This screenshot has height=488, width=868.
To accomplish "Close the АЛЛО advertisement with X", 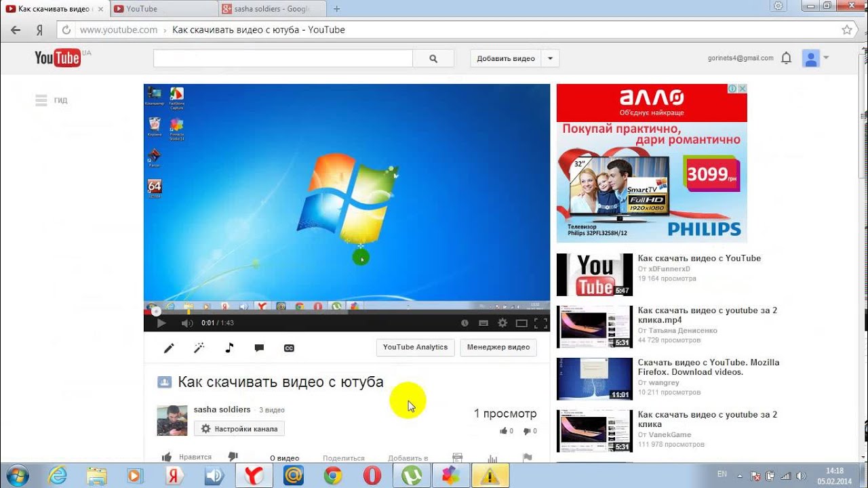I will click(x=743, y=89).
